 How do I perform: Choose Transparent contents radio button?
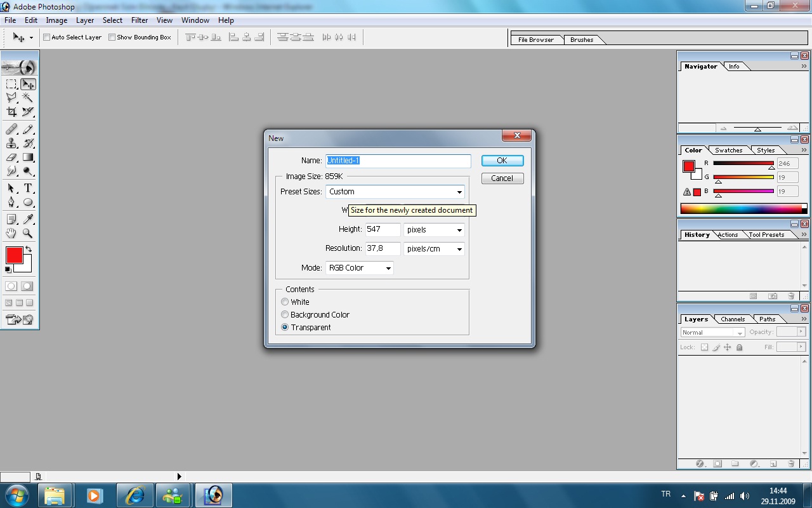(x=285, y=328)
